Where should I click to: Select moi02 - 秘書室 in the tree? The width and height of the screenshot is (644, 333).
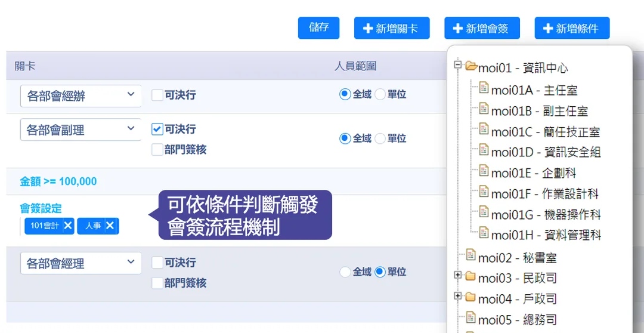click(518, 258)
